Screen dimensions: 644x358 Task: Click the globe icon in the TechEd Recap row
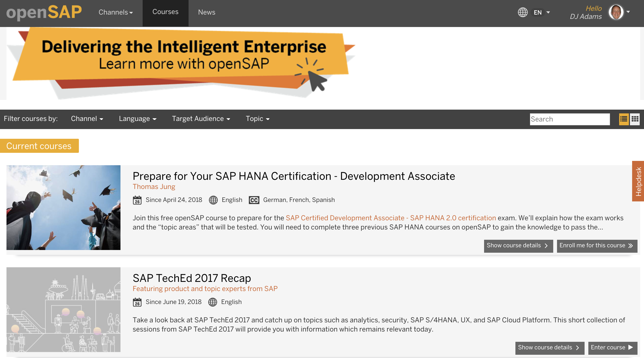tap(213, 302)
